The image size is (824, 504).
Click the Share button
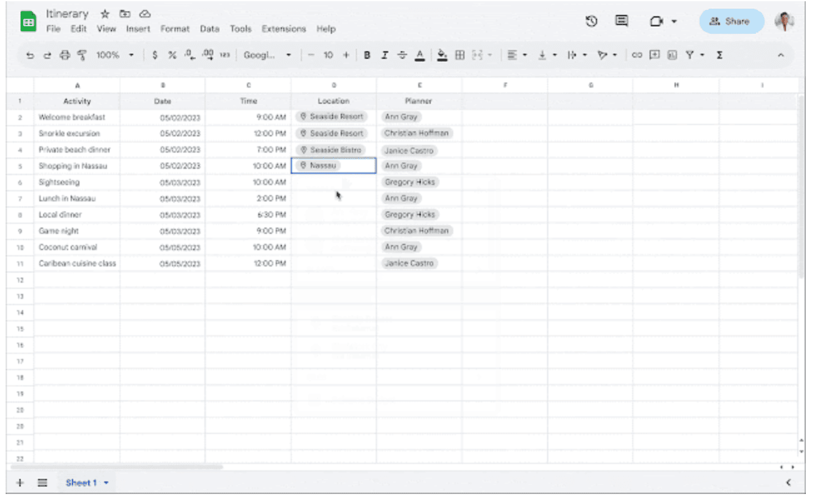click(x=731, y=21)
